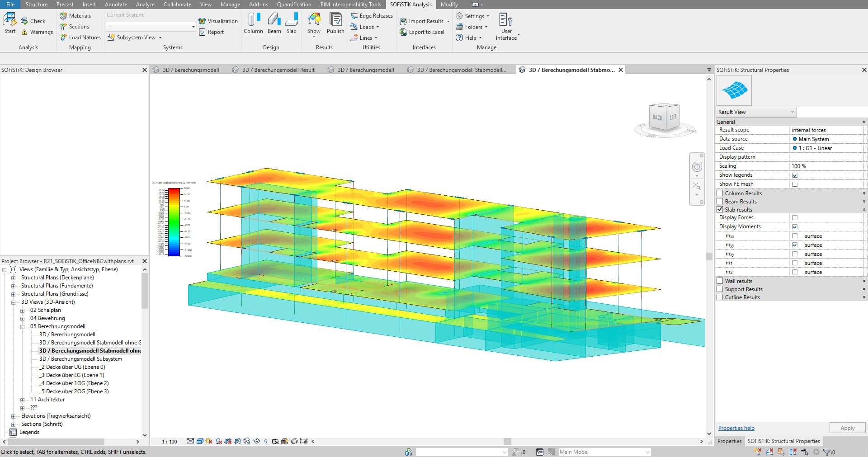The height and width of the screenshot is (457, 868).
Task: Open the Properties help link
Action: 736,428
